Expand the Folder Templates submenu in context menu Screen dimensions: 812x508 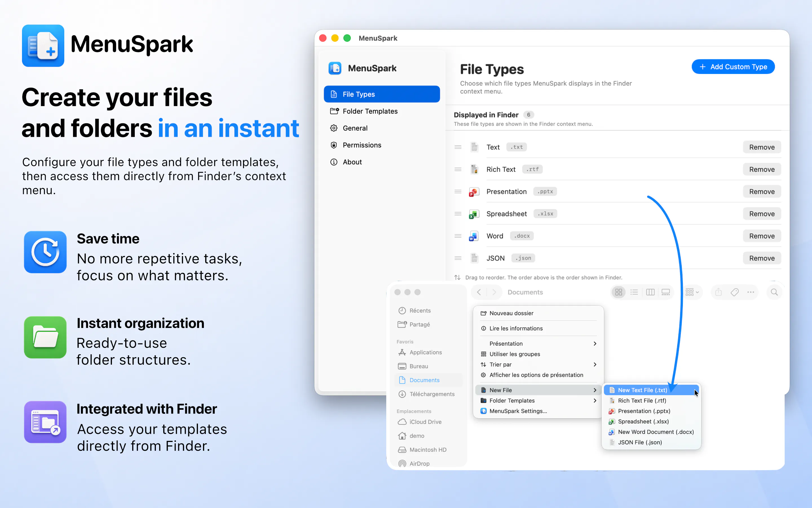click(538, 400)
